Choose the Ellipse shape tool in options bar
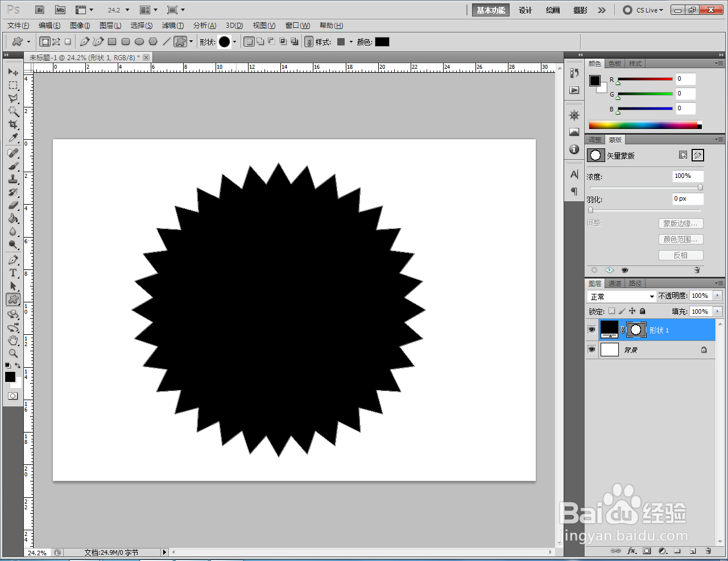 coord(139,41)
